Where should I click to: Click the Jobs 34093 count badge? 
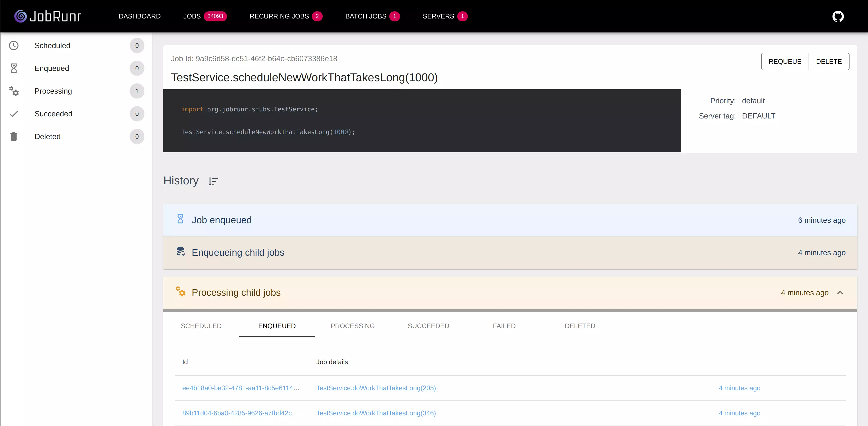215,16
